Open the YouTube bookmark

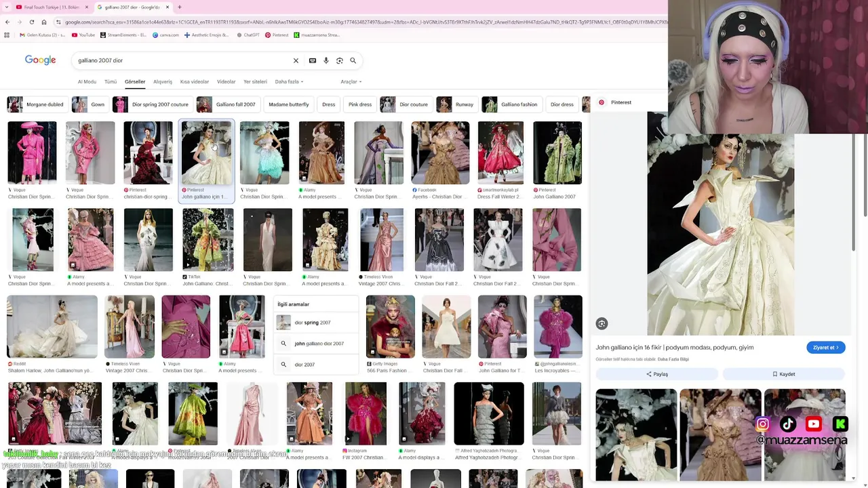83,35
